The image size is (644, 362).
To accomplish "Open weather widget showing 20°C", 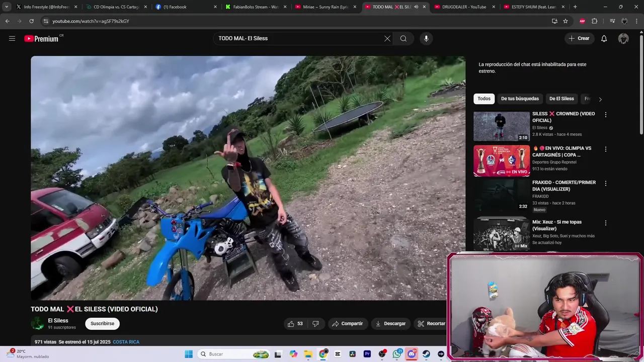I will [x=29, y=354].
